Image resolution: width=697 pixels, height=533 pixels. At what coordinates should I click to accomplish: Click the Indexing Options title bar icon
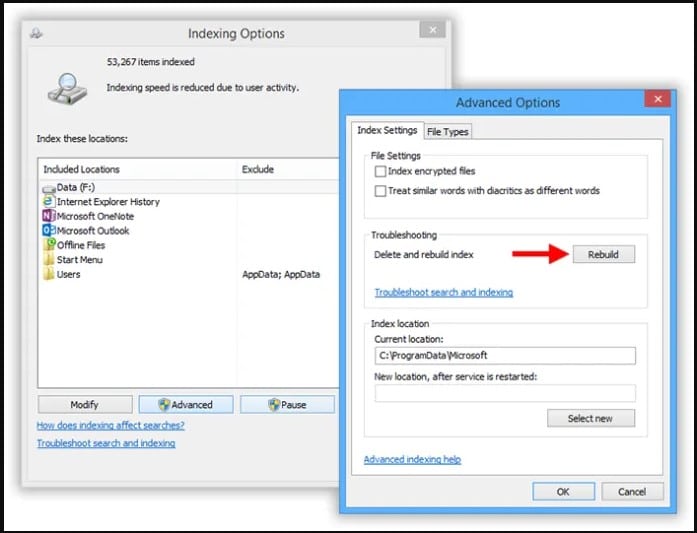pyautogui.click(x=36, y=33)
